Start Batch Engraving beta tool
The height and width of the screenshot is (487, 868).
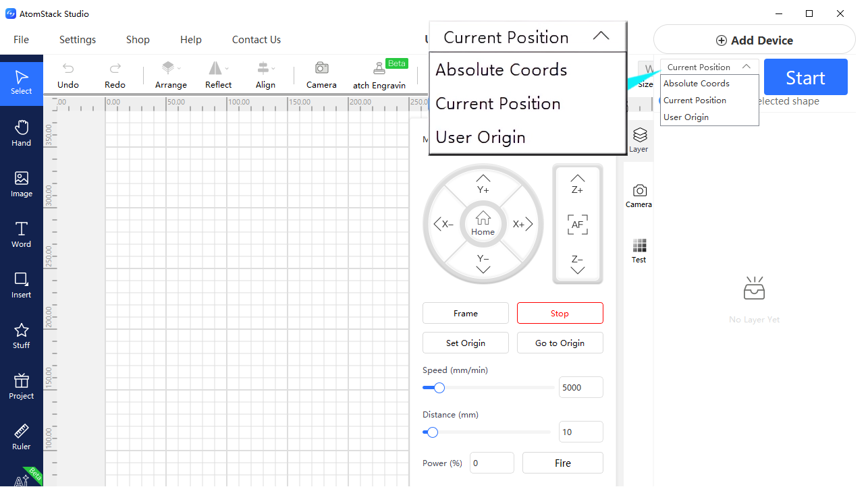point(379,76)
